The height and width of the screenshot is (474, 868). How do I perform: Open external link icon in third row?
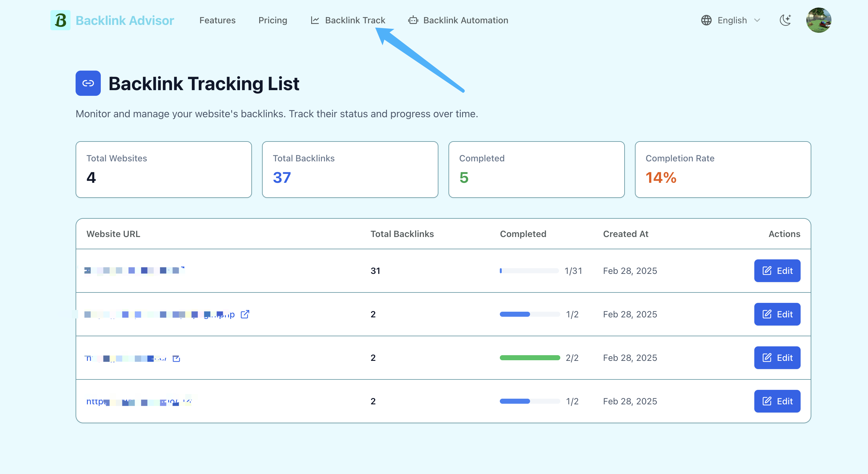point(176,358)
